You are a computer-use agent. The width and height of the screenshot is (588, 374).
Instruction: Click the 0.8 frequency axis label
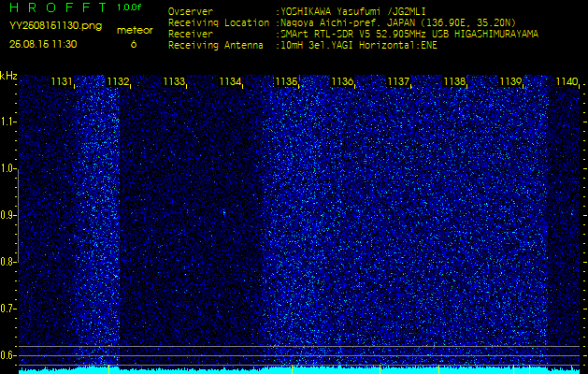click(7, 262)
